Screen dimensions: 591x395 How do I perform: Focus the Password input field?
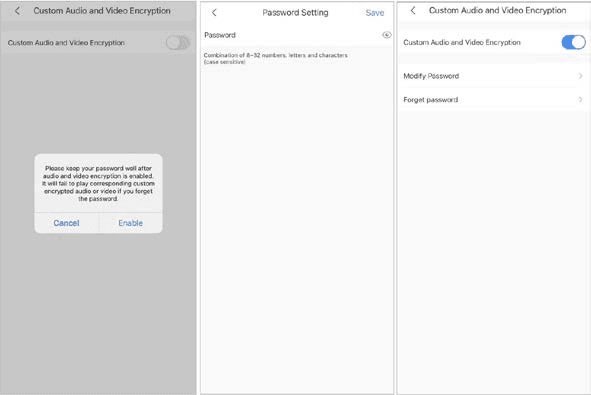pos(297,35)
